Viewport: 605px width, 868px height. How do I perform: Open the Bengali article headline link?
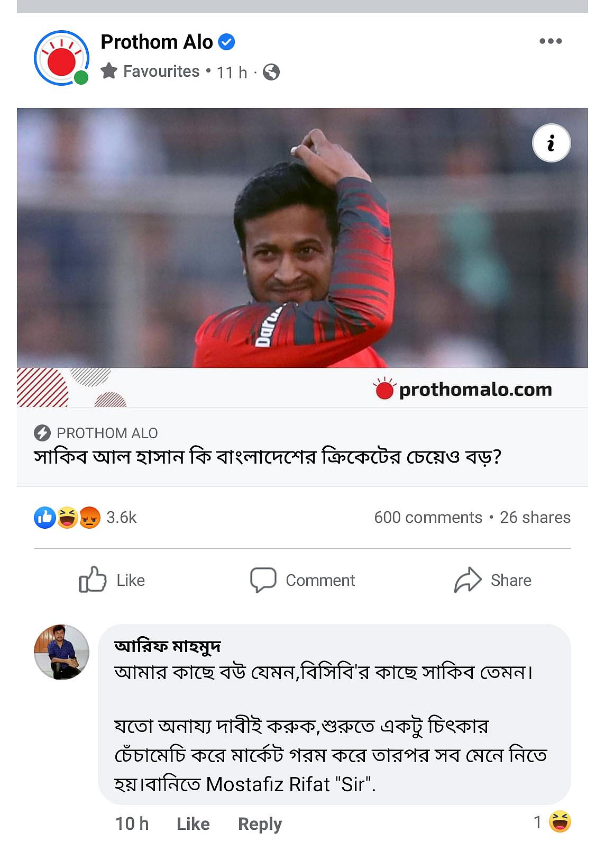tap(268, 457)
